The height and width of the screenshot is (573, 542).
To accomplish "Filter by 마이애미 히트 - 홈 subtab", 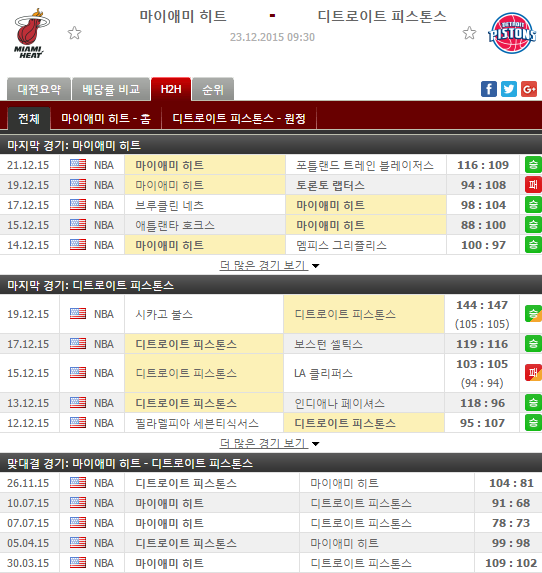I will pyautogui.click(x=106, y=118).
